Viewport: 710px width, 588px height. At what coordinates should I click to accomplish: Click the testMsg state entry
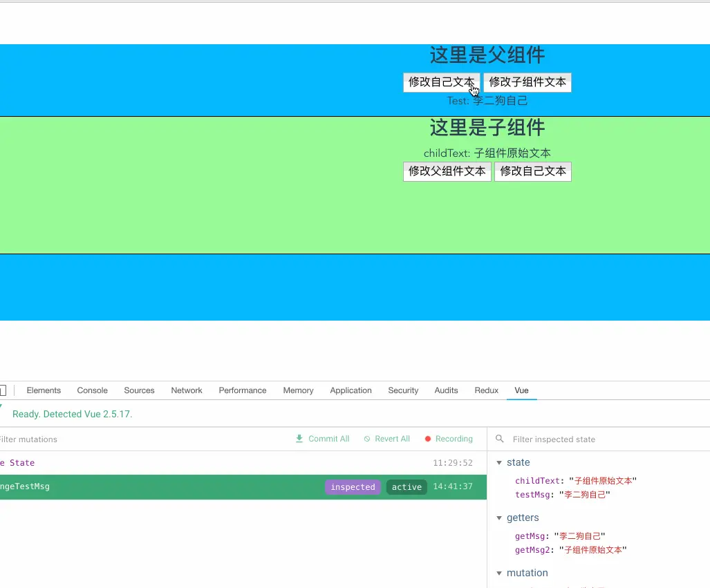point(562,495)
